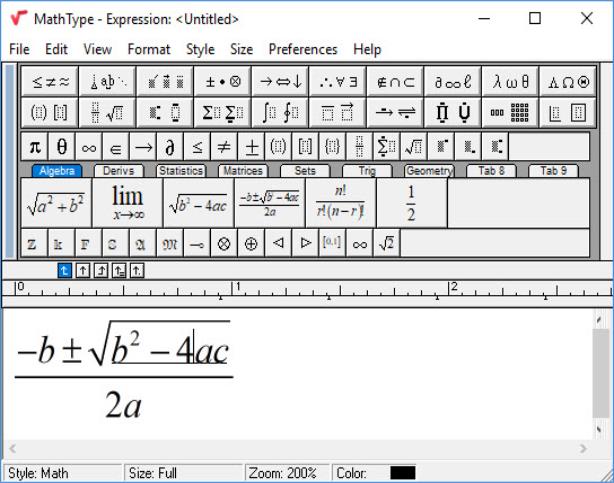
Task: Insert the quadratic formula expression
Action: point(269,203)
